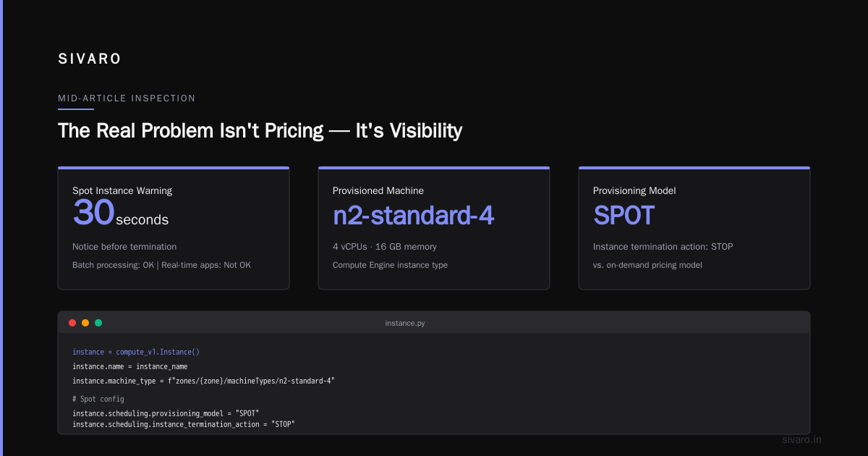868x456 pixels.
Task: Click the 4 vCPUs 16 GB memory line
Action: [x=385, y=247]
